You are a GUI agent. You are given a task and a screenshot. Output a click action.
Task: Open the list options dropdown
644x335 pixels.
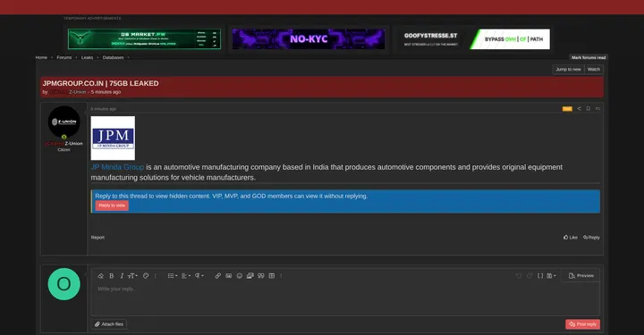pos(173,276)
